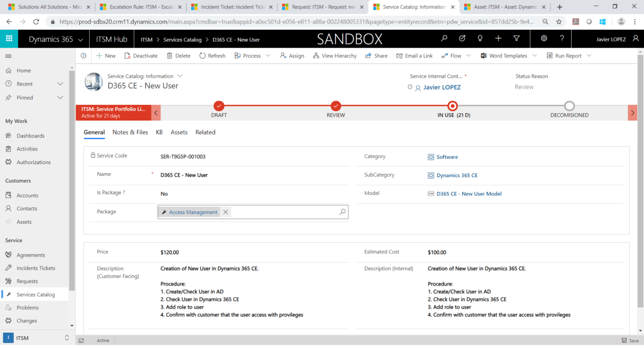Open View Hierarchy
The height and width of the screenshot is (348, 644).
click(x=335, y=56)
